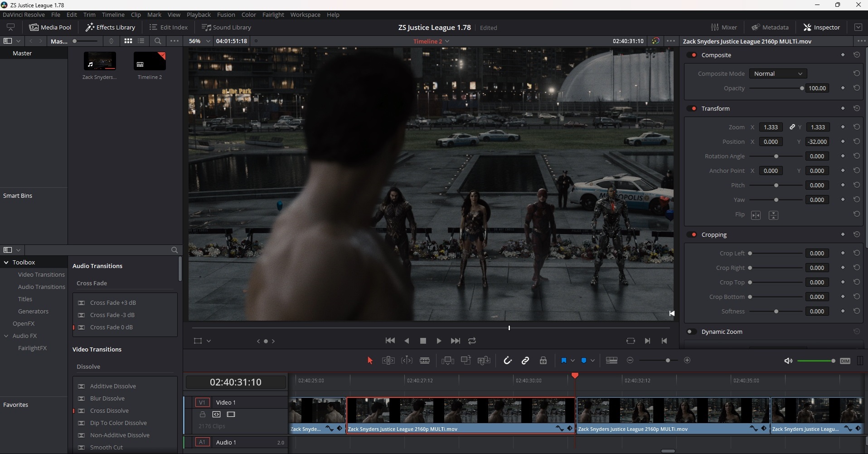Open the Workspace menu
The width and height of the screenshot is (868, 454).
305,15
